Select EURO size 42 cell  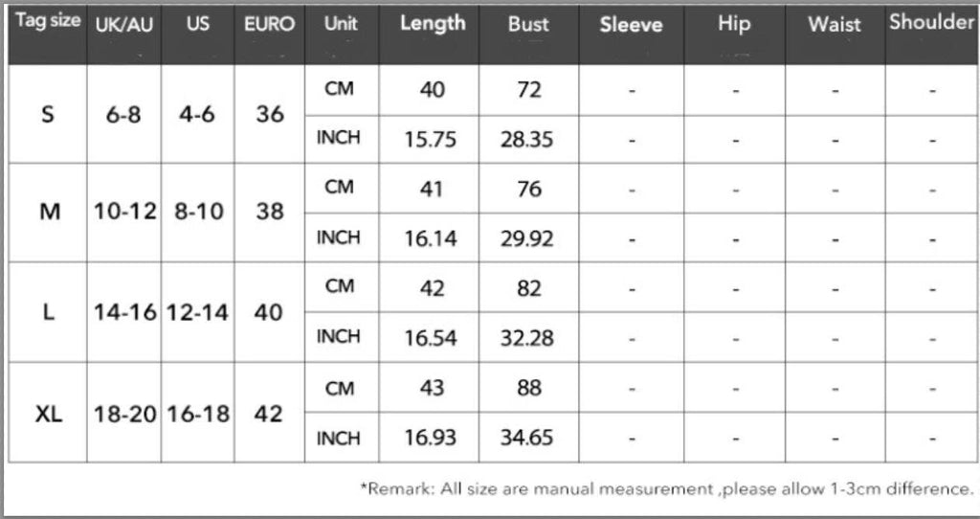(268, 414)
